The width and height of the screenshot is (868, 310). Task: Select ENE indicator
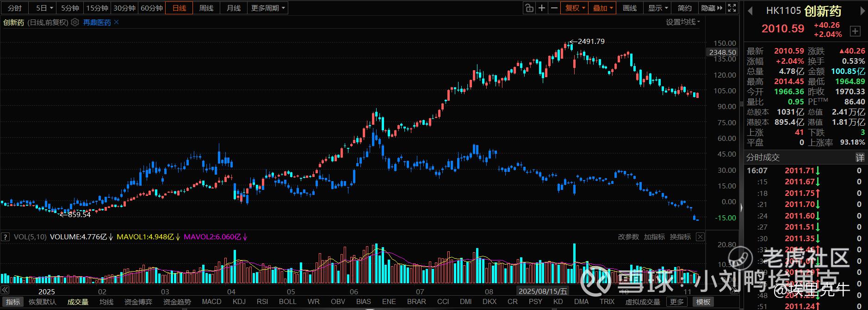[x=389, y=302]
